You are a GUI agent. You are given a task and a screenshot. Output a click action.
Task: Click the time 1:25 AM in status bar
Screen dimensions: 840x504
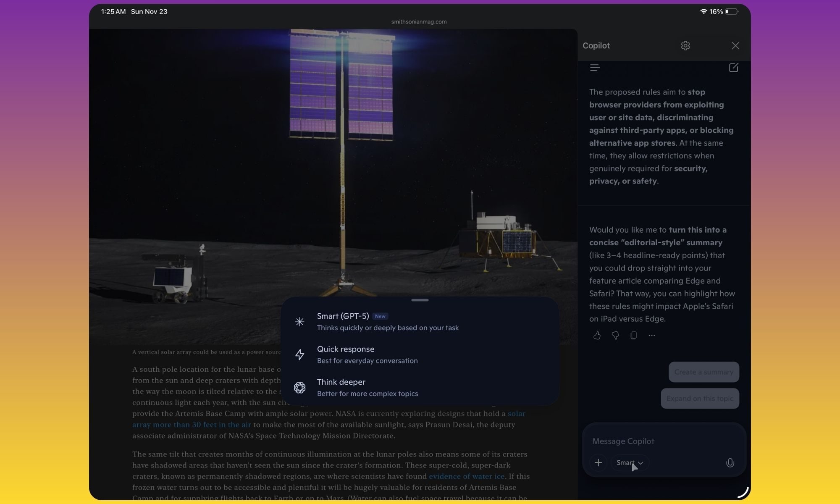[x=113, y=11]
